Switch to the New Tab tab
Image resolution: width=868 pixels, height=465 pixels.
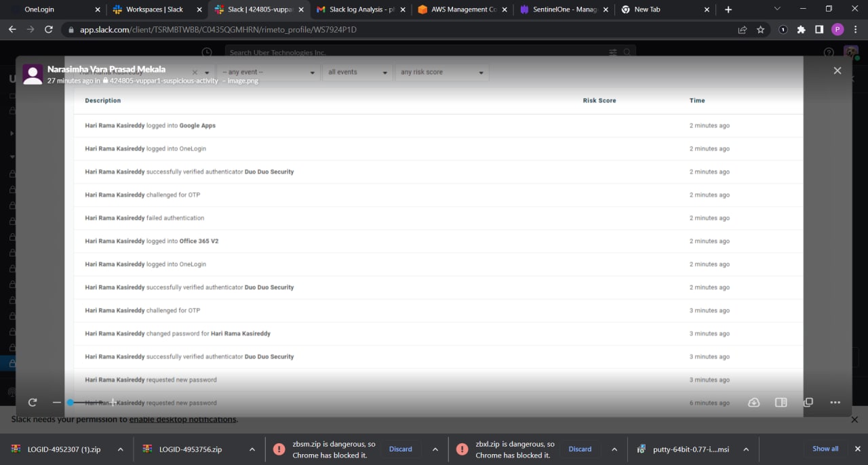click(x=665, y=9)
